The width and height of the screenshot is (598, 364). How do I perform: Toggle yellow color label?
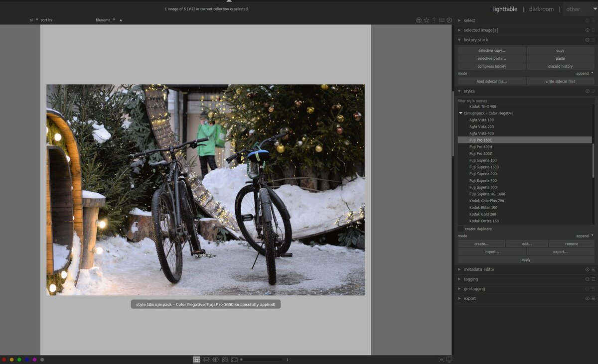click(11, 360)
